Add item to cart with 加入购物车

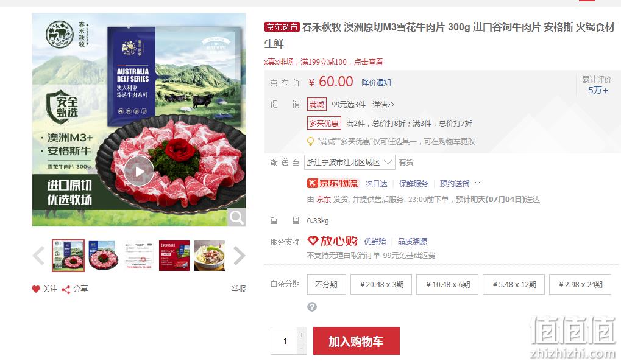click(x=356, y=341)
